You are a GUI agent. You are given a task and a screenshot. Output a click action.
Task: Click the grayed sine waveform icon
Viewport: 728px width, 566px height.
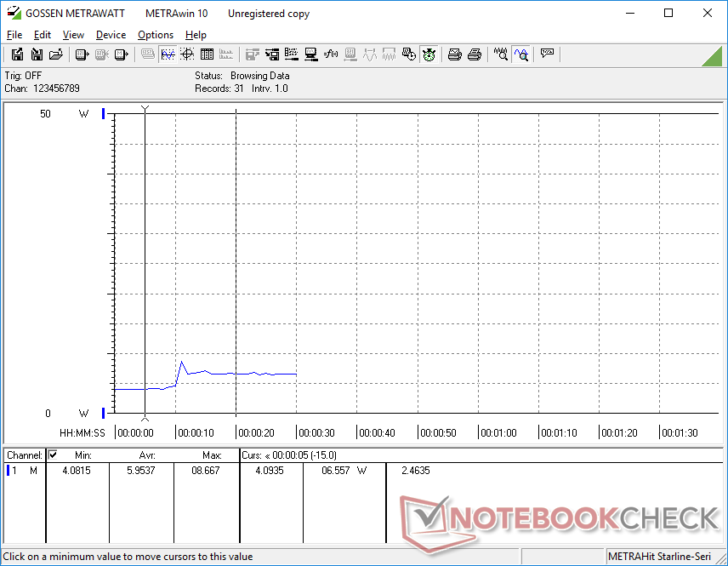point(370,54)
